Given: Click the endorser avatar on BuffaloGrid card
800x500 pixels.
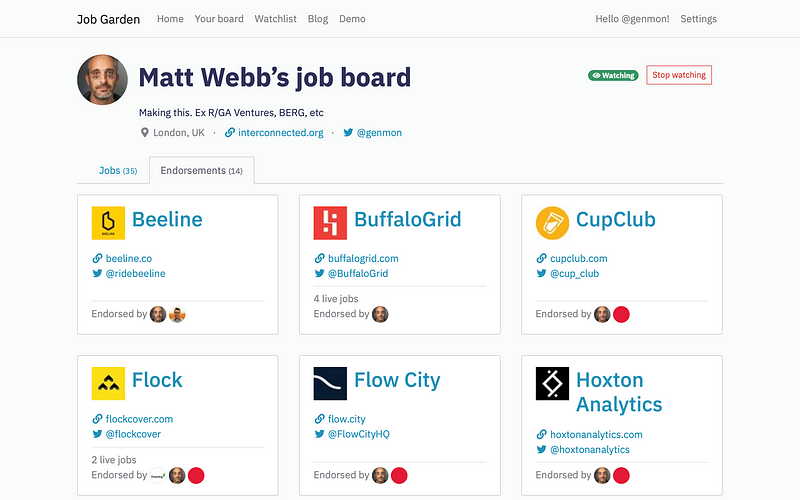Looking at the screenshot, I should 380,314.
